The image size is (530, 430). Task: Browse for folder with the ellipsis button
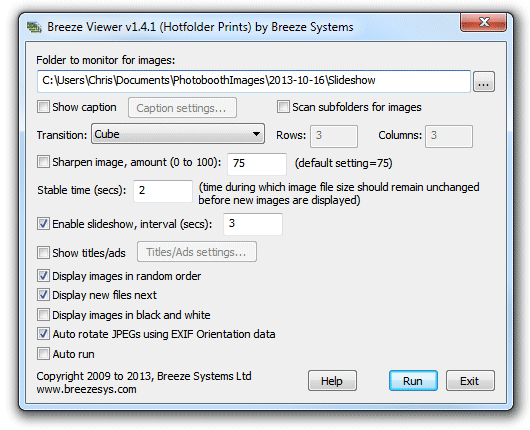(484, 81)
